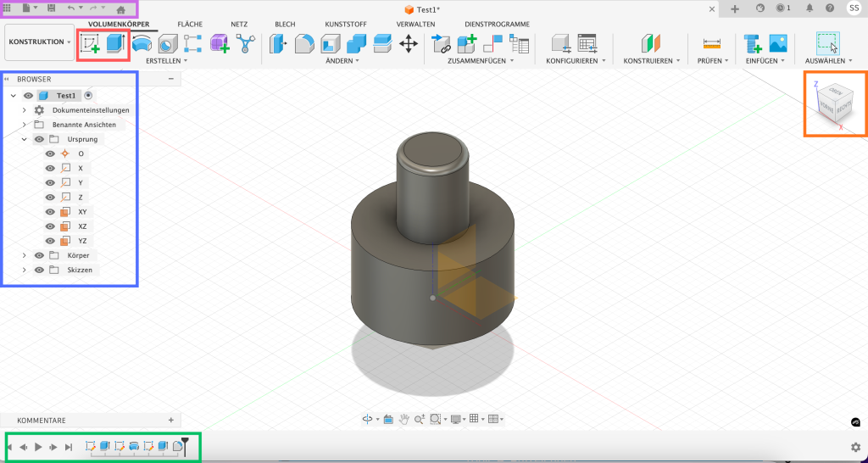Activate the Pan hand tool
Screen dimensions: 868x463
(x=405, y=419)
